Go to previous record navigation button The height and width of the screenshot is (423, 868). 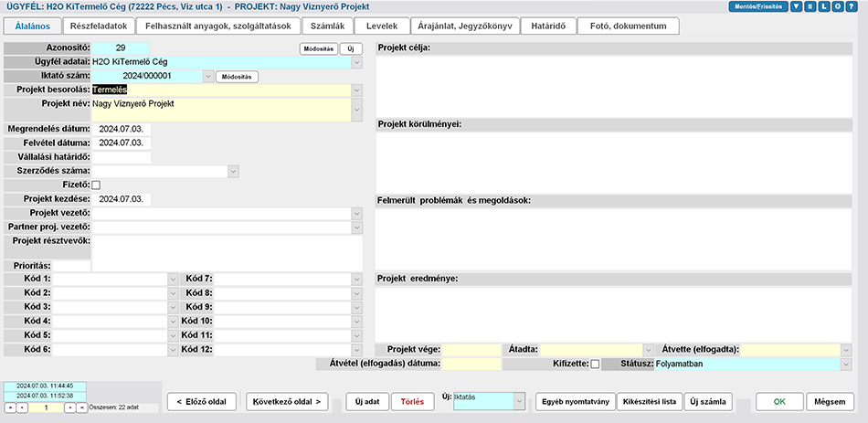click(20, 407)
